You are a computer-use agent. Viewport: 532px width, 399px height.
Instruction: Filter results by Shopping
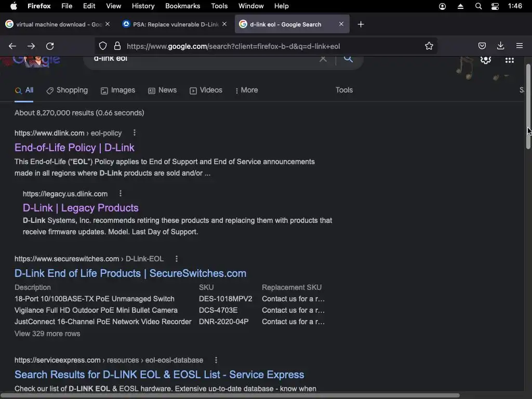click(67, 90)
